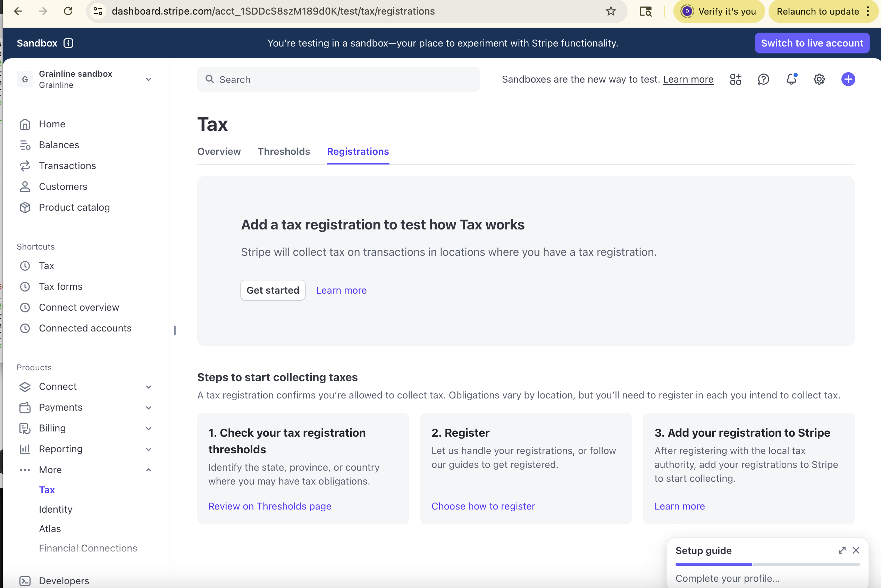Open the notifications bell icon
This screenshot has width=881, height=588.
(x=791, y=79)
